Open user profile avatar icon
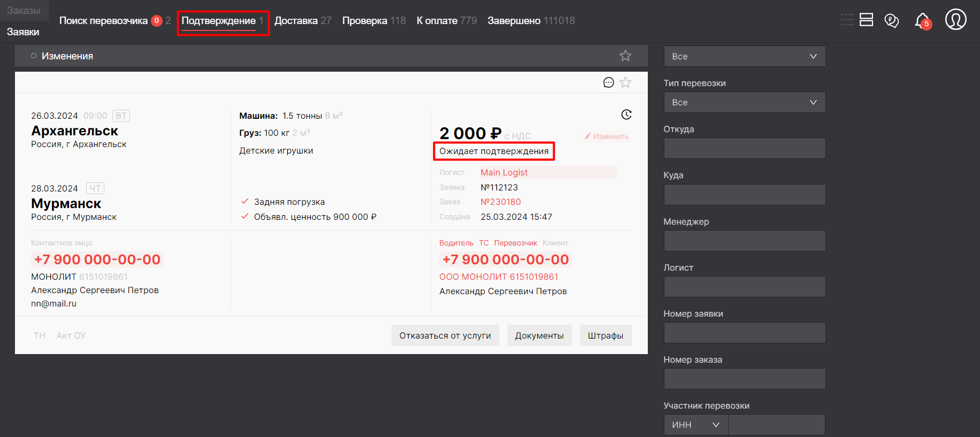Viewport: 980px width, 437px height. click(x=956, y=19)
